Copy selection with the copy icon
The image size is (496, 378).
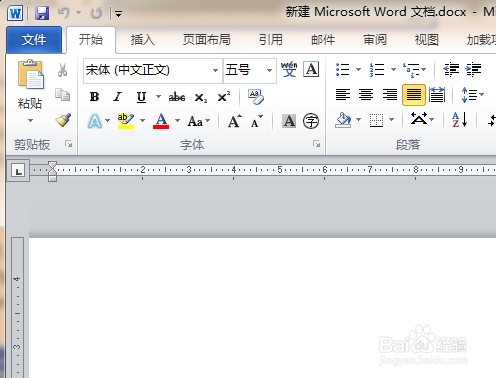(62, 95)
